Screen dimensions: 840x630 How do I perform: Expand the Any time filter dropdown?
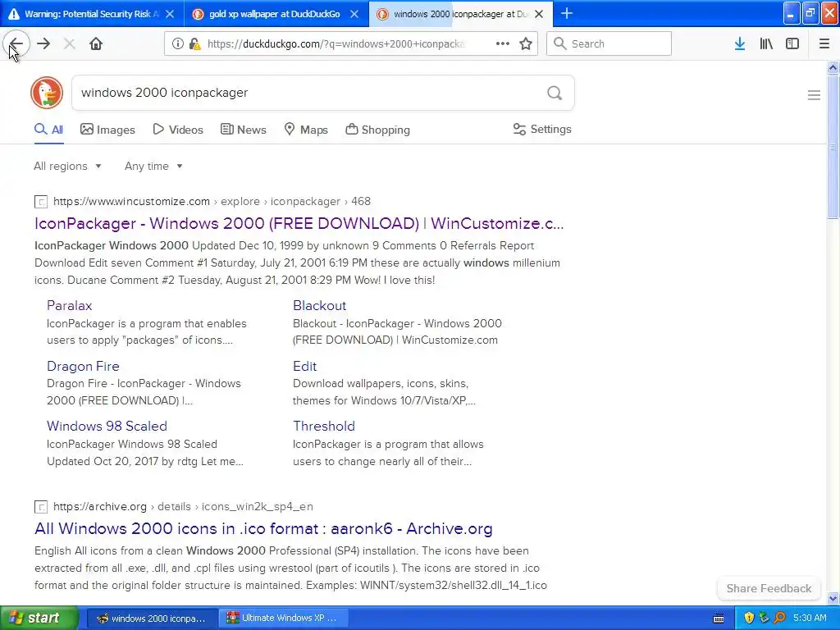(153, 166)
